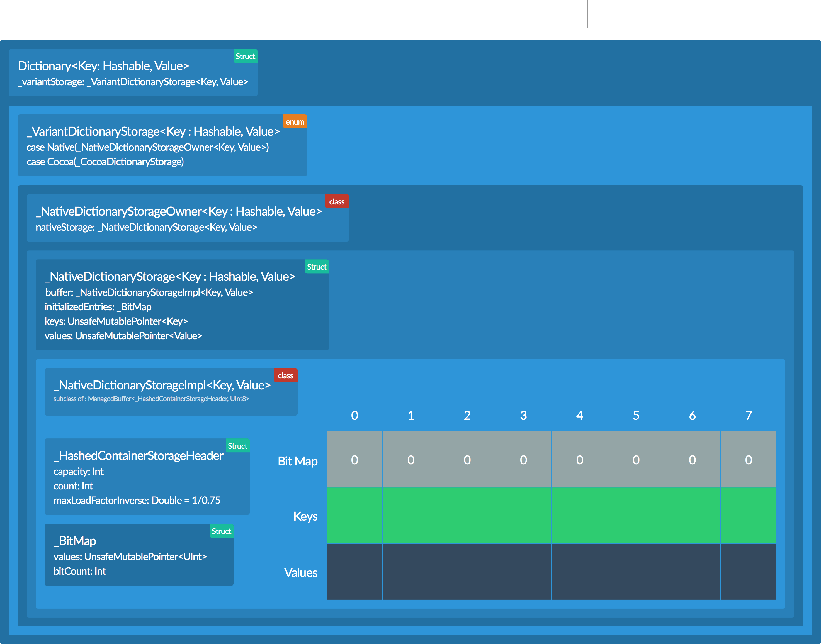821x644 pixels.
Task: Click 'buffer: _NativeDictionaryStorageImpl<Key, Value>' line
Action: pyautogui.click(x=149, y=292)
